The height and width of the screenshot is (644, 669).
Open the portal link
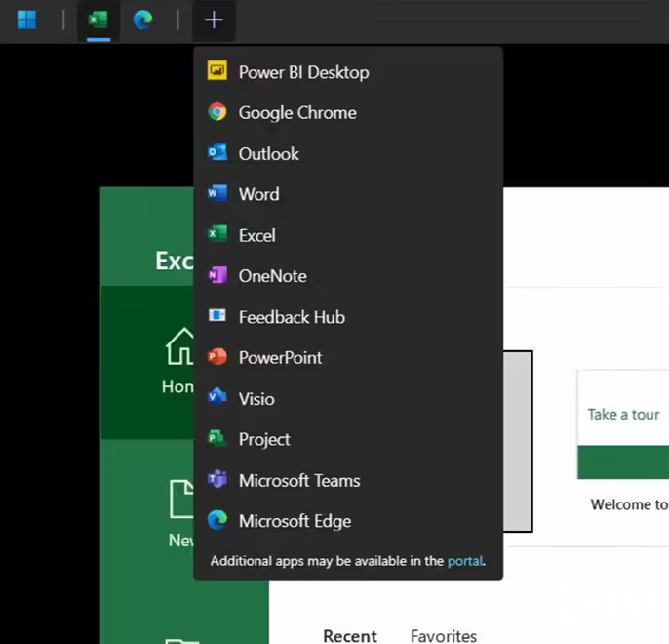(x=464, y=561)
